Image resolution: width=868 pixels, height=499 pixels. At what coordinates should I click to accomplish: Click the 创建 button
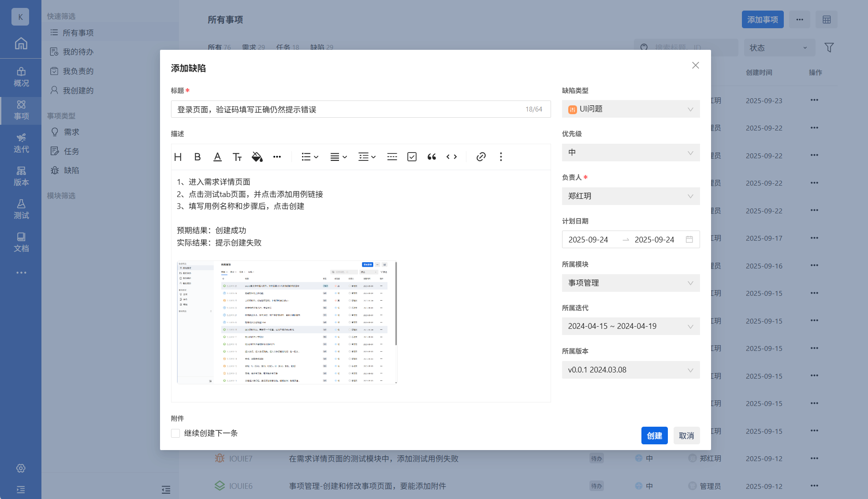coord(654,436)
